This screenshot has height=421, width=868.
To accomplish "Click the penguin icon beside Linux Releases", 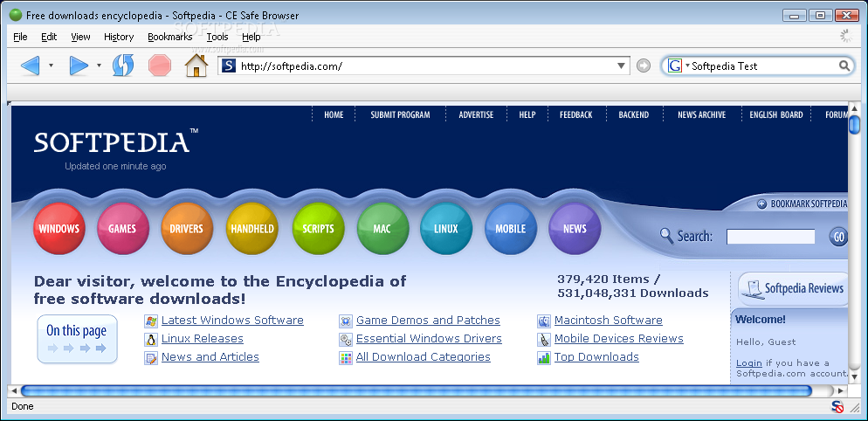I will coord(150,339).
